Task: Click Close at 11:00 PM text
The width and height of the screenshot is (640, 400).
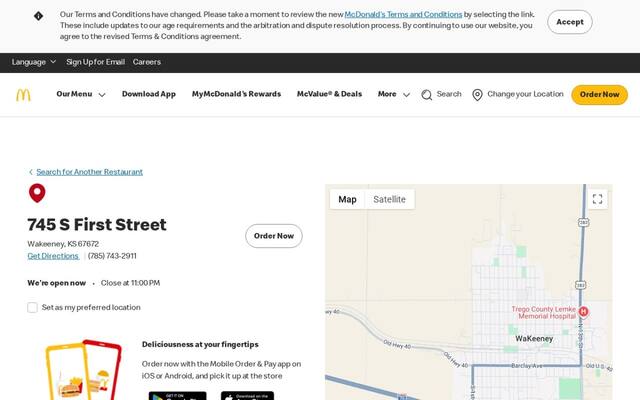Action: pos(130,283)
